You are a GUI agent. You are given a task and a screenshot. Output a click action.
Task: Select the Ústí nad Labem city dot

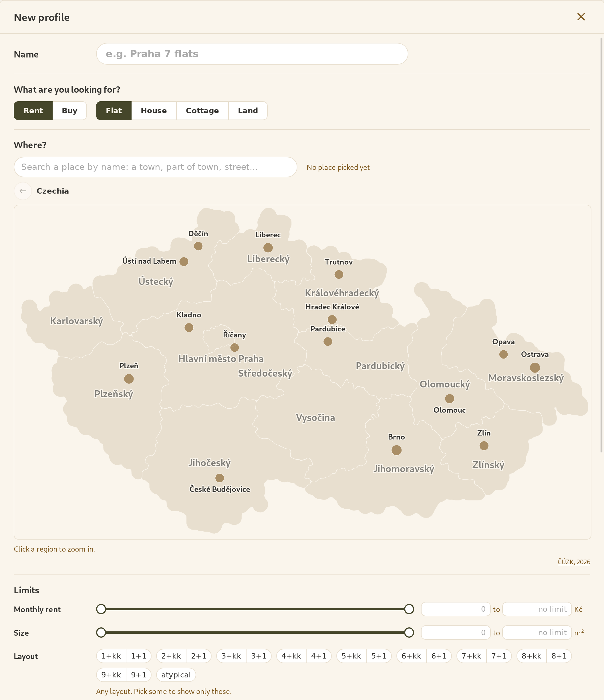tap(184, 261)
